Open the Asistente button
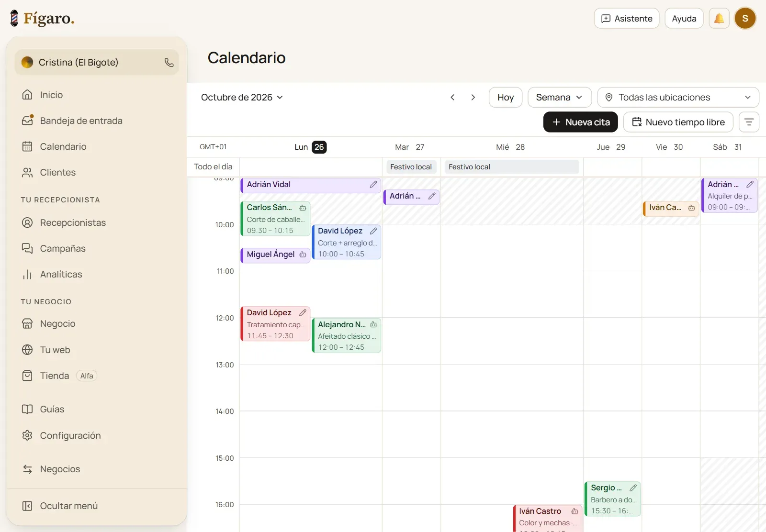Image resolution: width=766 pixels, height=532 pixels. click(x=626, y=19)
